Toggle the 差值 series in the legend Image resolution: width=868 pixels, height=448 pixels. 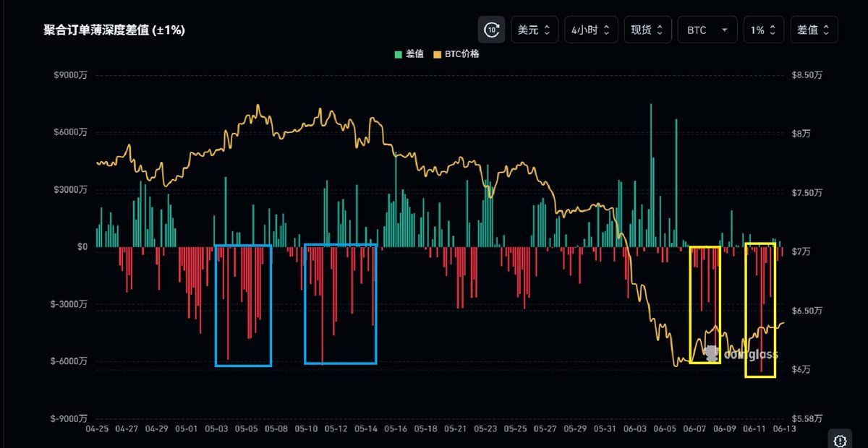click(x=409, y=54)
